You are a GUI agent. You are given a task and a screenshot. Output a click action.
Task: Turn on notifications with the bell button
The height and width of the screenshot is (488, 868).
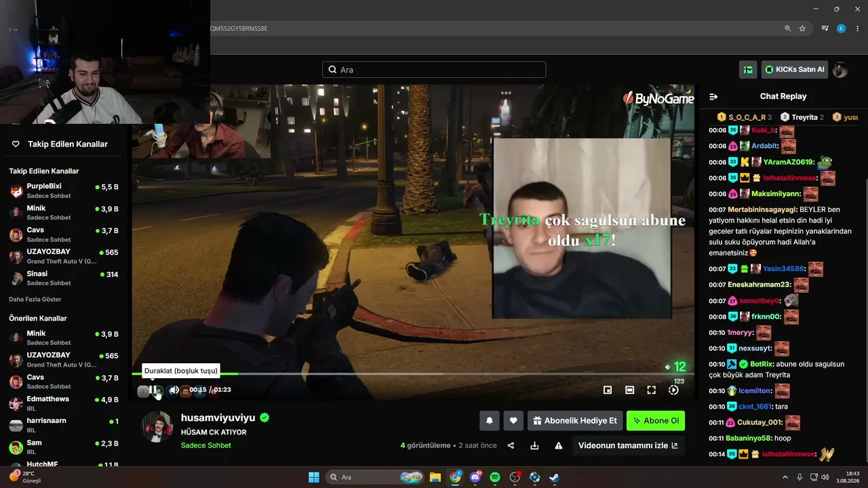coord(490,421)
